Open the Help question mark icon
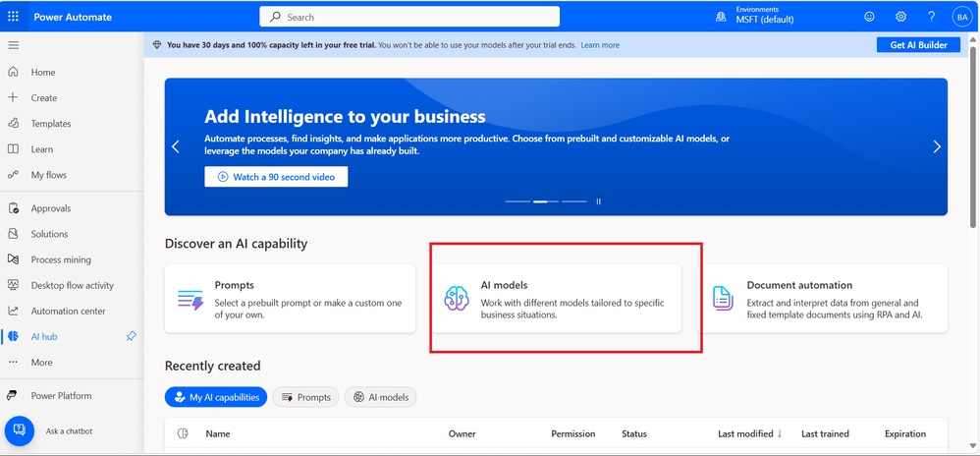The width and height of the screenshot is (980, 456). 931,17
